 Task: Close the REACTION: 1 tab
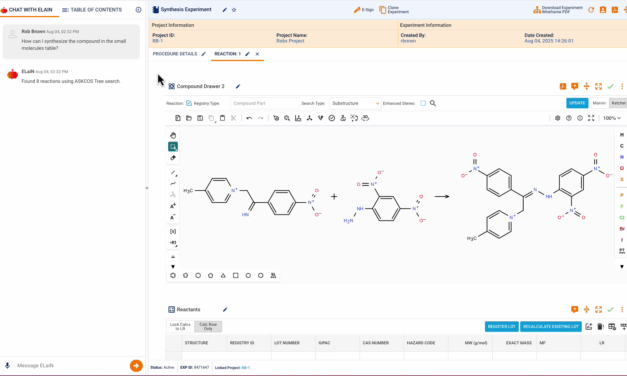(257, 54)
